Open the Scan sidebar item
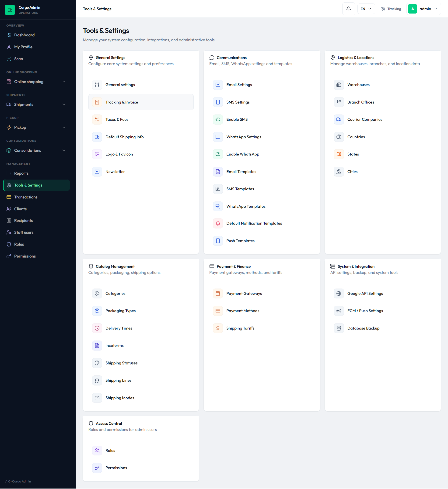Screen dimensions: 448x489 click(x=36, y=59)
